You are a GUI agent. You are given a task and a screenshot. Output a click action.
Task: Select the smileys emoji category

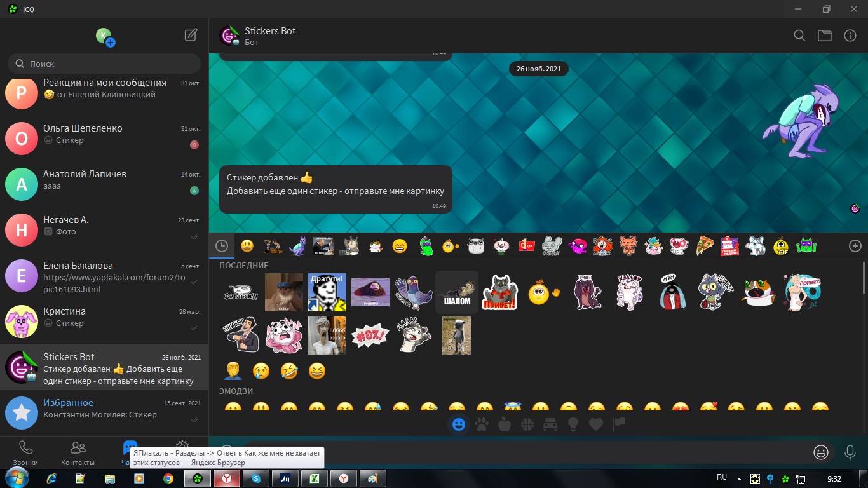tap(459, 424)
